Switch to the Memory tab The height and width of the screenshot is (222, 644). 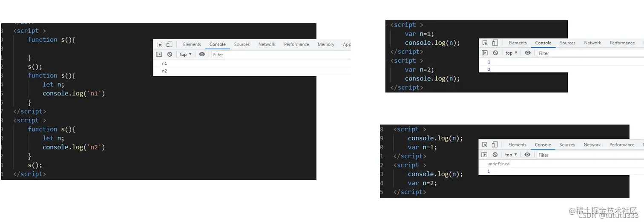[326, 44]
